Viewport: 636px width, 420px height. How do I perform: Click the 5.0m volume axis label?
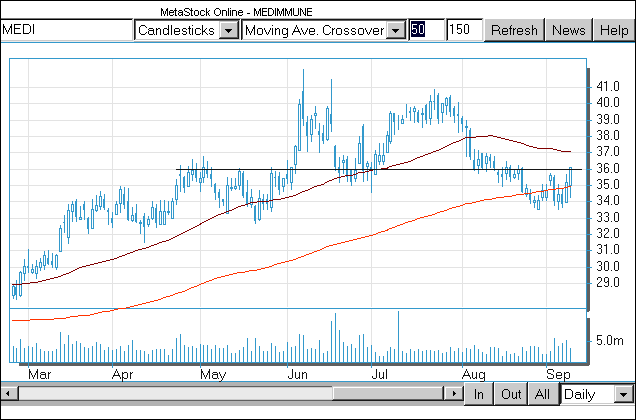610,340
